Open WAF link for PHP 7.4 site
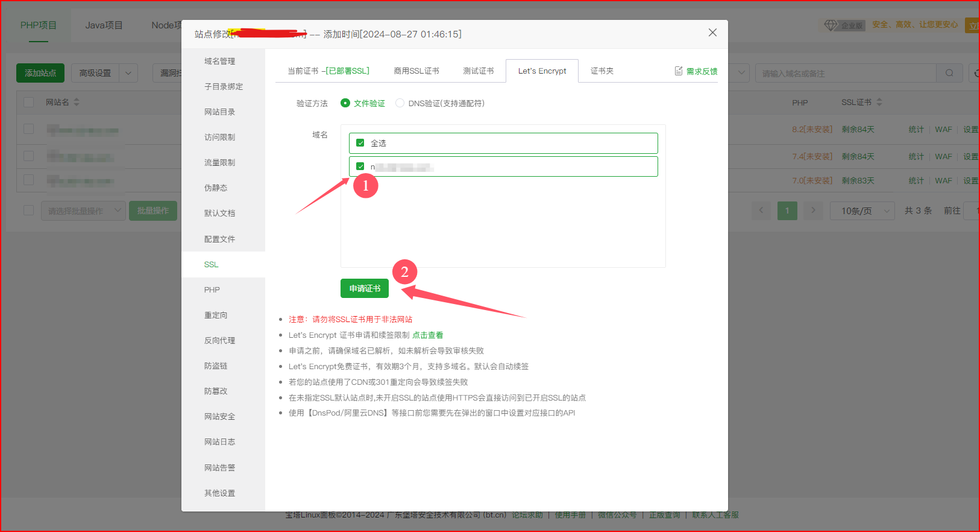Screen dimensions: 980x532 (943, 157)
